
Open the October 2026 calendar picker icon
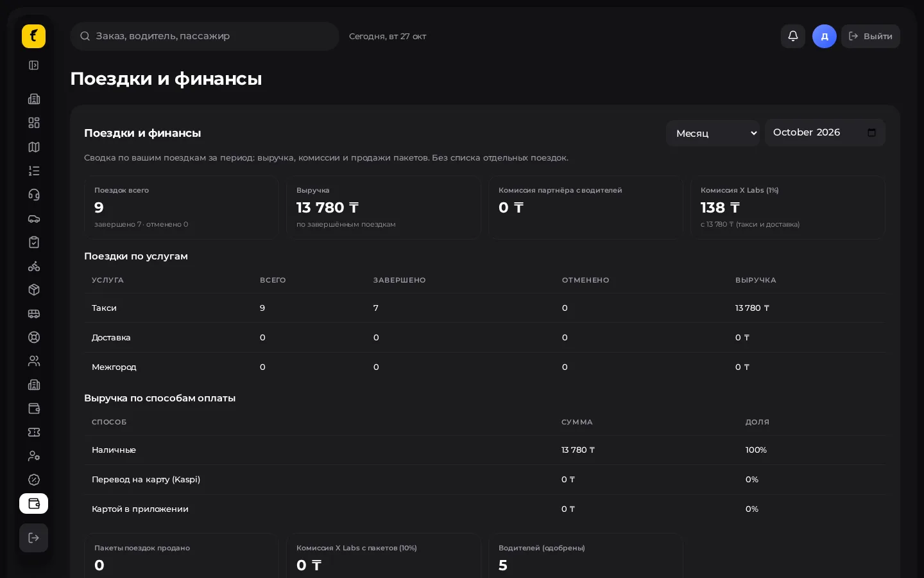[x=871, y=132]
